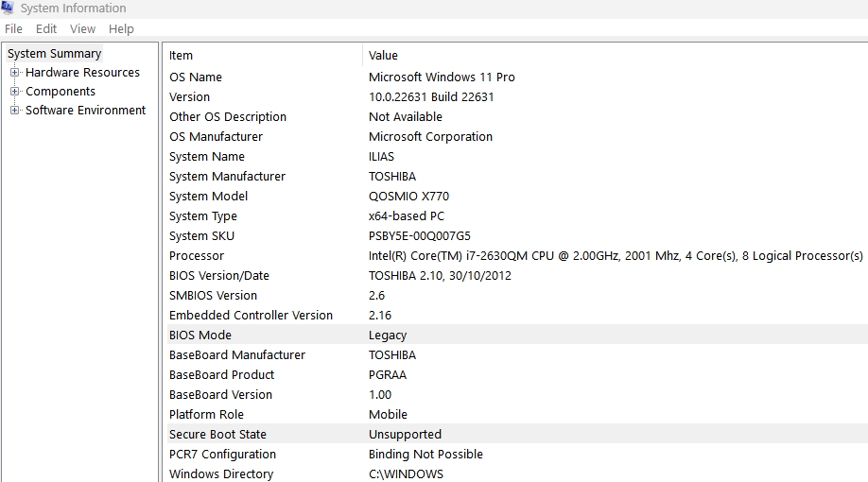Click the ILIAS system name value

tap(381, 157)
